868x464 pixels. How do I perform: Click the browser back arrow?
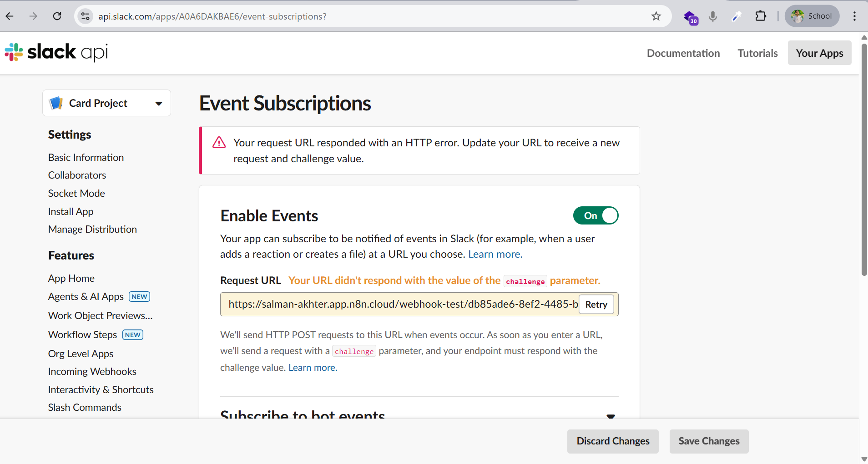(10, 16)
